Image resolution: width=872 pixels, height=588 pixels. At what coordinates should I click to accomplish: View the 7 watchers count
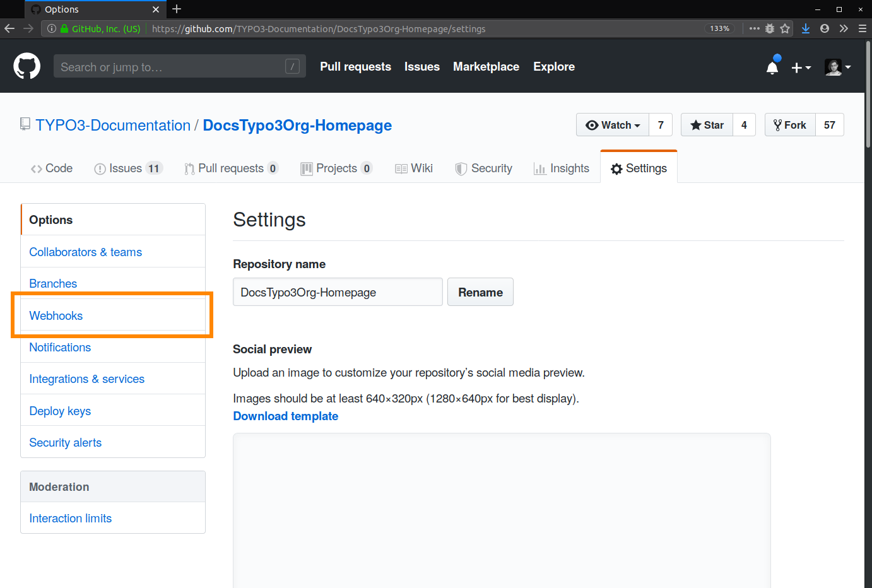(x=661, y=125)
